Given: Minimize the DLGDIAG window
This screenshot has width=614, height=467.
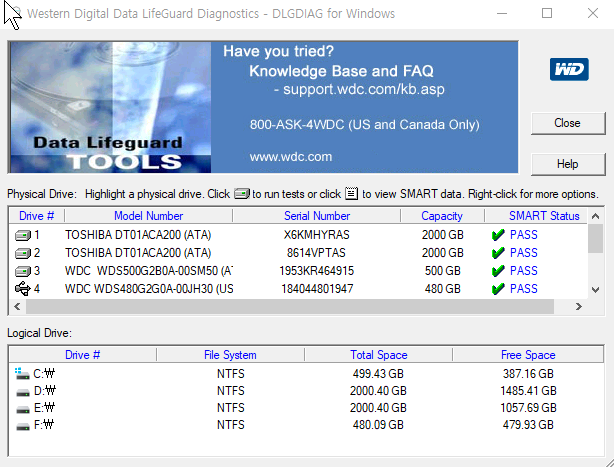Looking at the screenshot, I should [502, 13].
